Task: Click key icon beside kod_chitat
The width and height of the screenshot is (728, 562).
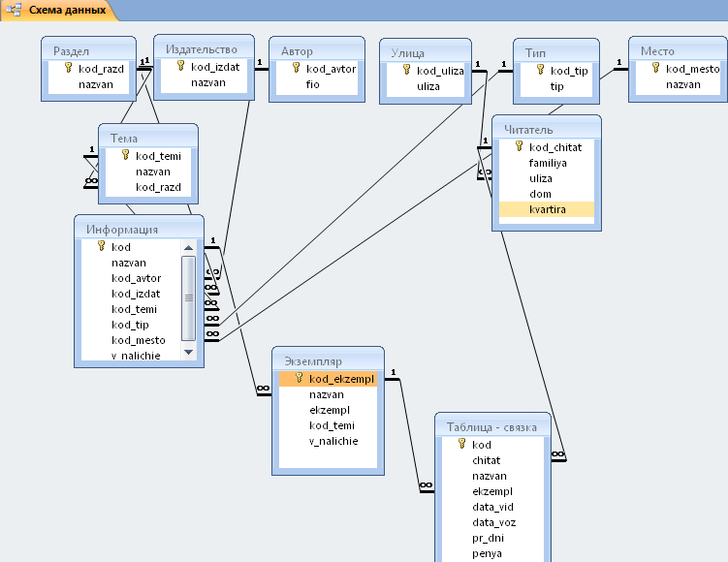Action: pyautogui.click(x=519, y=146)
